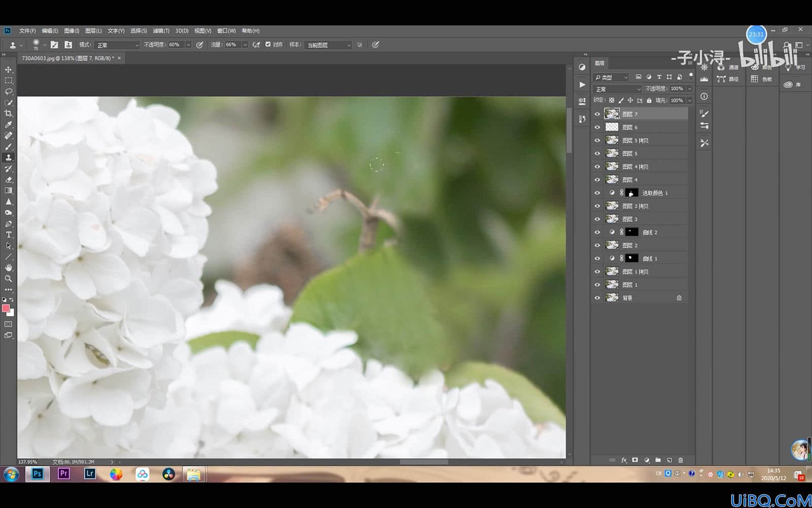Toggle the Clone Source panel icon in options bar
The image size is (812, 508).
69,45
